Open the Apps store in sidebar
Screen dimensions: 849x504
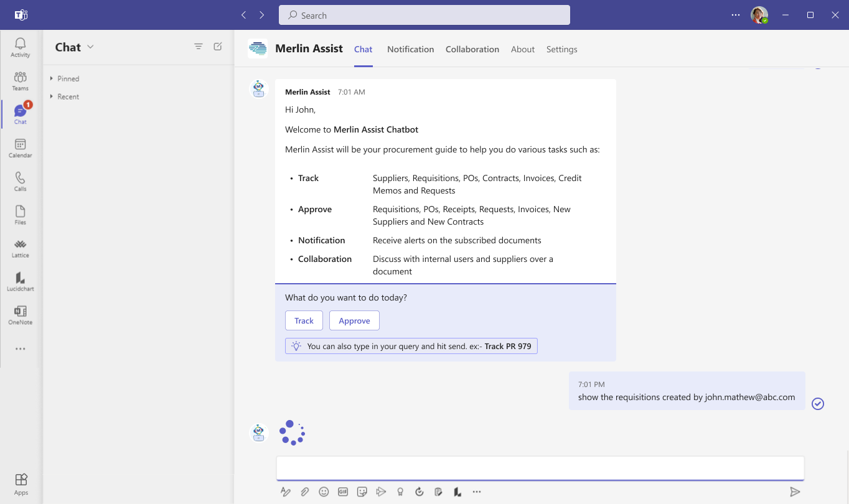(21, 484)
